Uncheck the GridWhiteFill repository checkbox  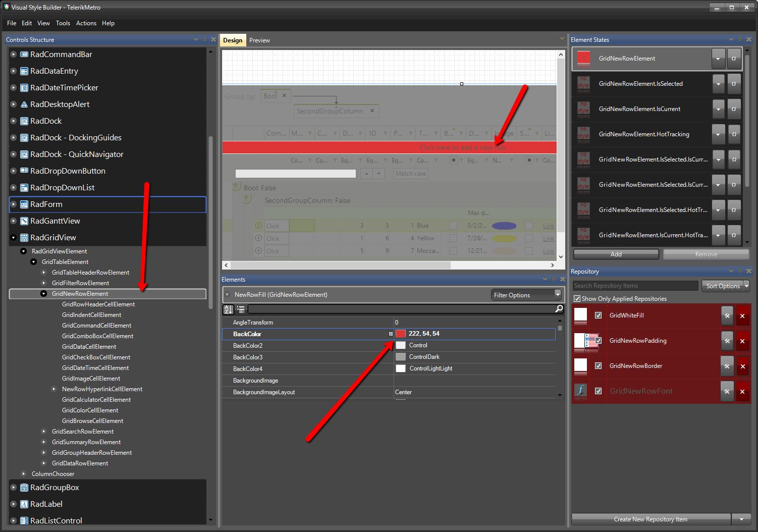point(599,315)
